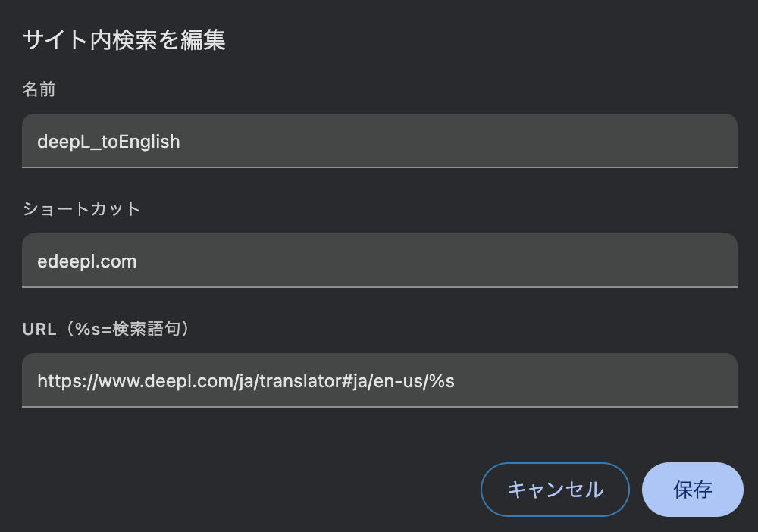
Task: Confirm changes with the blue save button
Action: (x=692, y=490)
